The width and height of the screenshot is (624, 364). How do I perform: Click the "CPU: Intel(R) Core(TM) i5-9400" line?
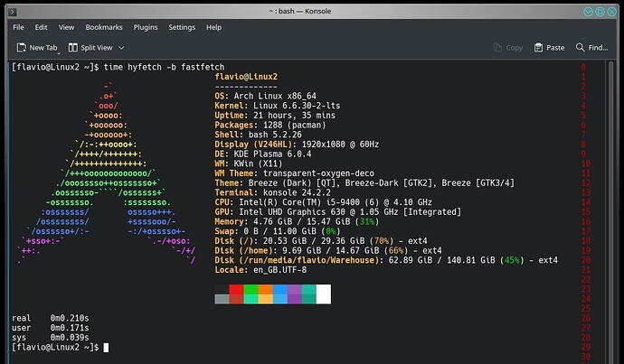pyautogui.click(x=324, y=202)
